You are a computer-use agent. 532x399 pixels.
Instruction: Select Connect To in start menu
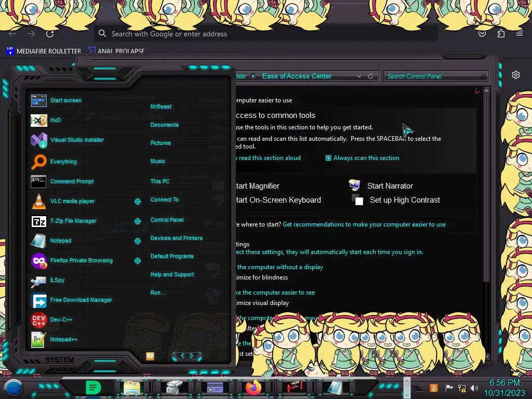point(164,199)
